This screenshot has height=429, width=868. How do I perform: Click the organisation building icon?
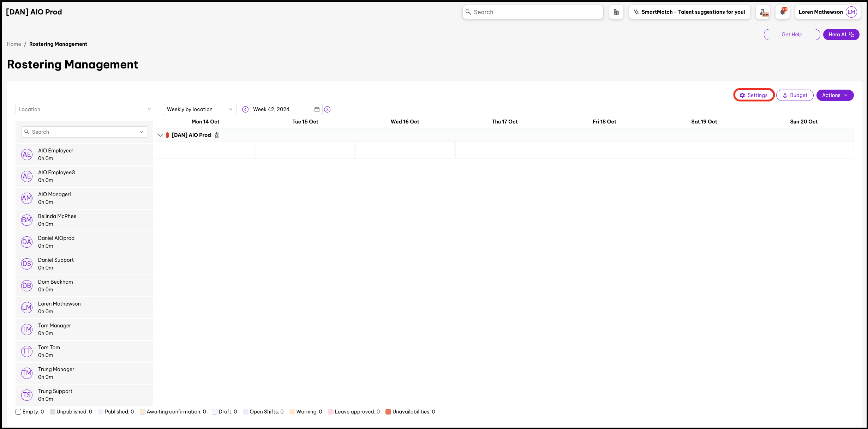click(616, 12)
